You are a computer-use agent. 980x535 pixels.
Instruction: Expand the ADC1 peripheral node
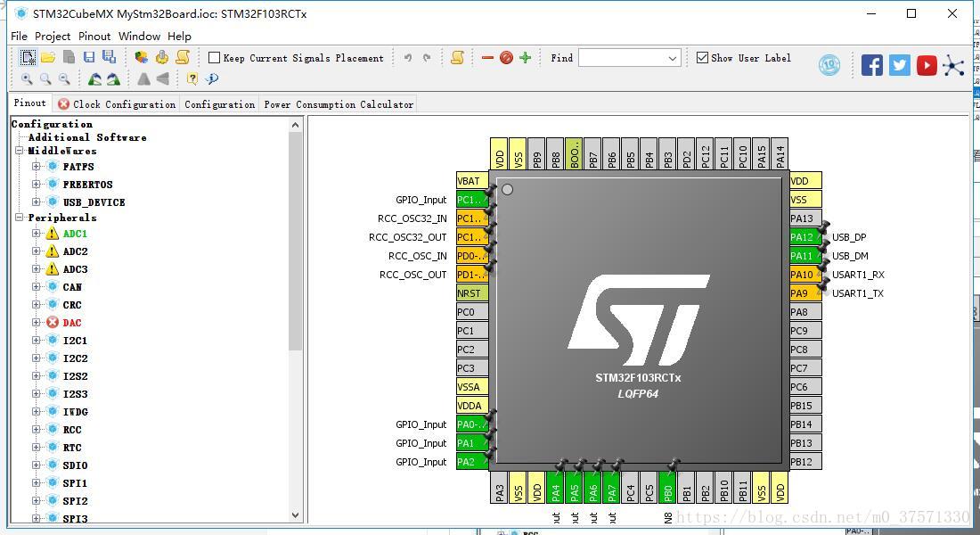click(37, 234)
